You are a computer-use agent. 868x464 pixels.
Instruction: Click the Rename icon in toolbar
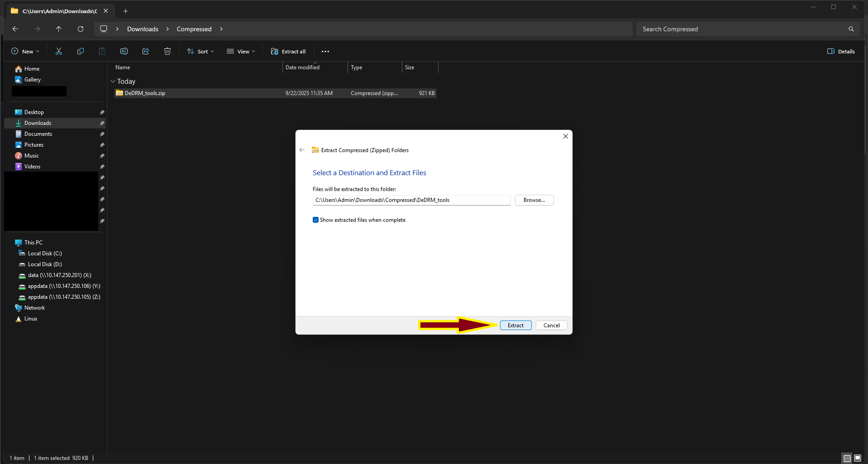(124, 52)
